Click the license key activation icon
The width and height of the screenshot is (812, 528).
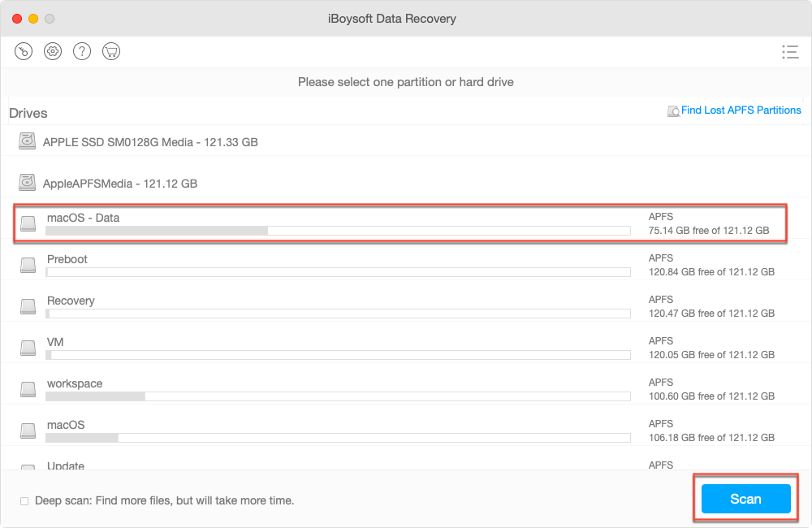pyautogui.click(x=23, y=50)
